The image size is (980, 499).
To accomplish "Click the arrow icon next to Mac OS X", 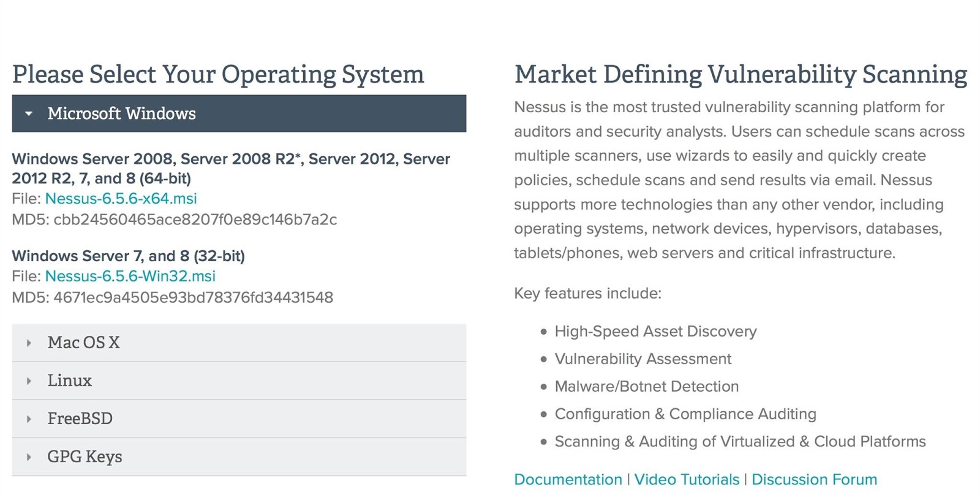I will click(29, 343).
